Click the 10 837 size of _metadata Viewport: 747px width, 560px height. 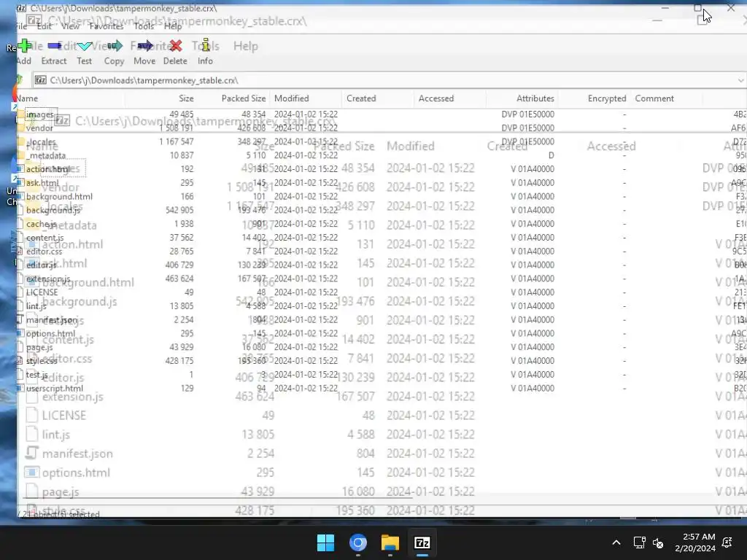[x=182, y=156]
